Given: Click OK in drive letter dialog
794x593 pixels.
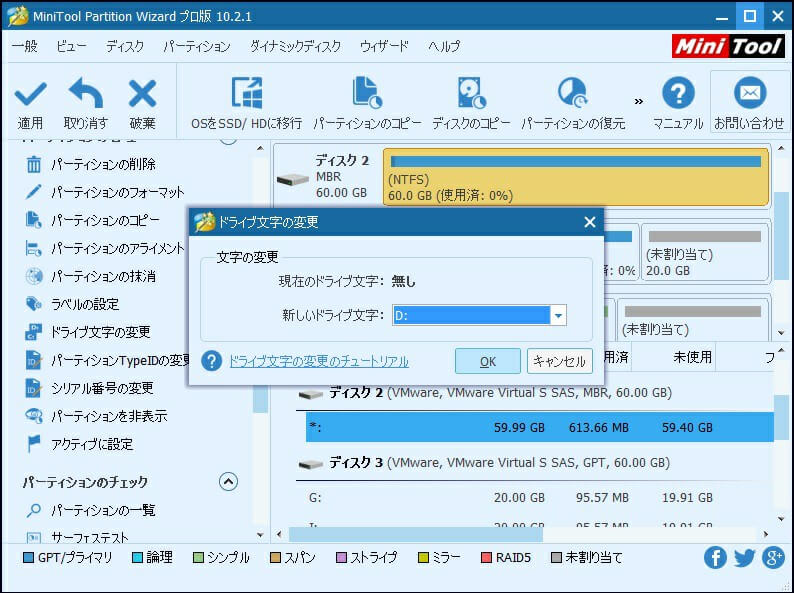Looking at the screenshot, I should 488,361.
